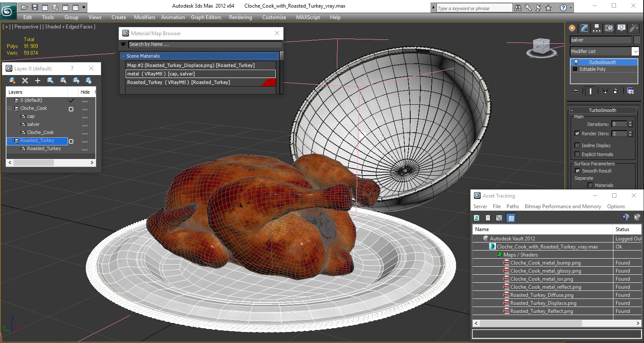This screenshot has height=343, width=644.
Task: Click the Iterations spinner arrows
Action: point(630,124)
